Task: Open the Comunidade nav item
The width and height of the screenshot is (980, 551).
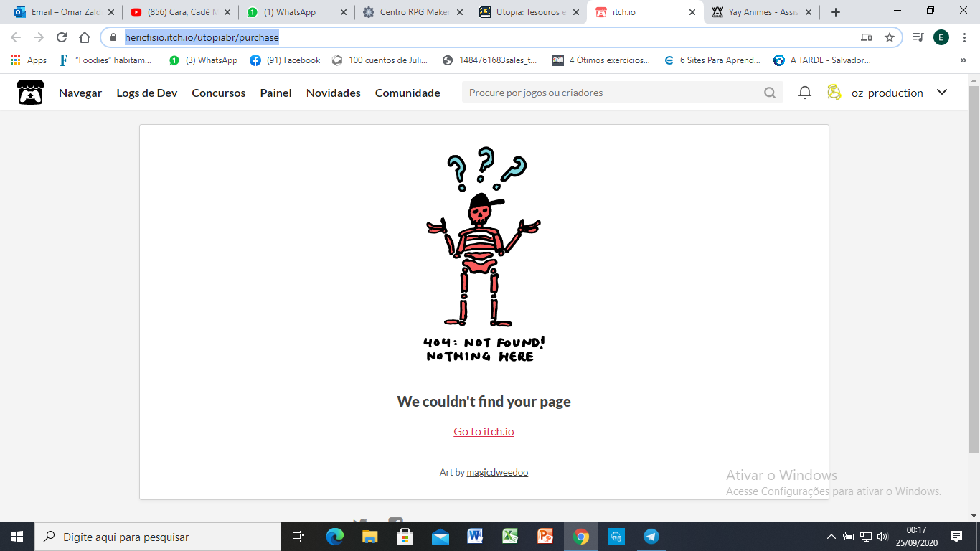Action: pos(407,93)
